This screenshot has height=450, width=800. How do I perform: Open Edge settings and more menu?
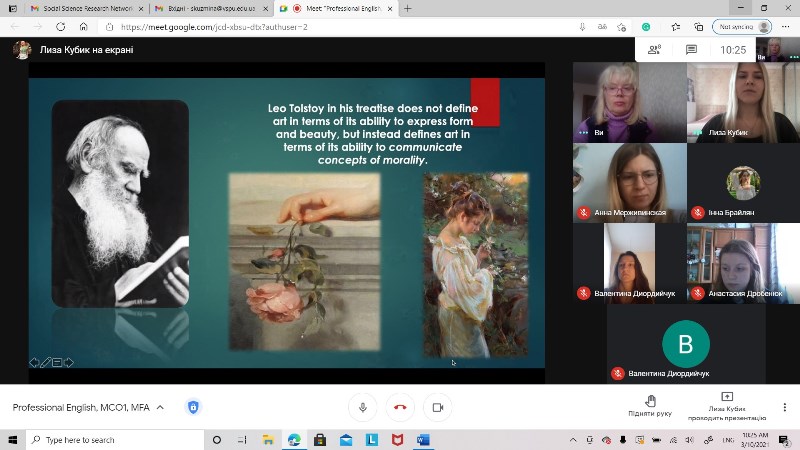[785, 27]
